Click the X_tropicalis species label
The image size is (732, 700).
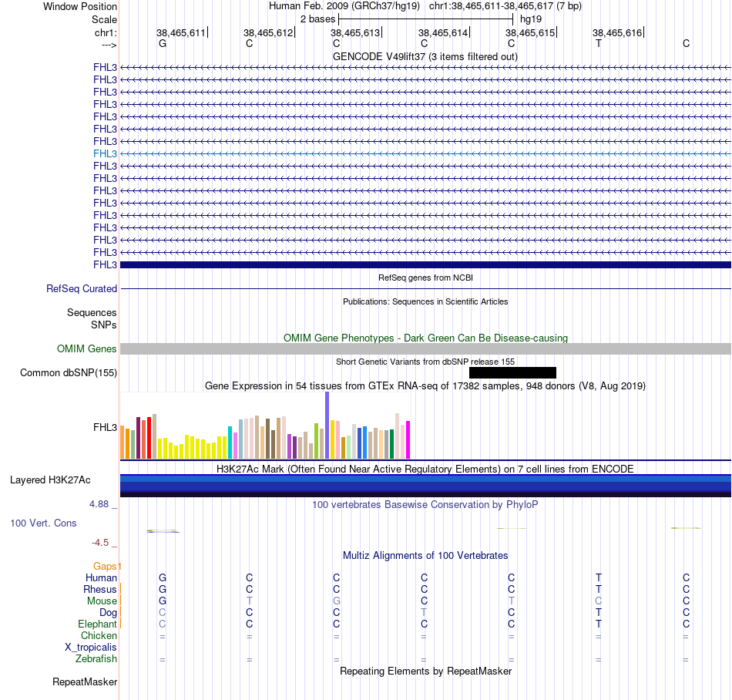click(x=91, y=648)
